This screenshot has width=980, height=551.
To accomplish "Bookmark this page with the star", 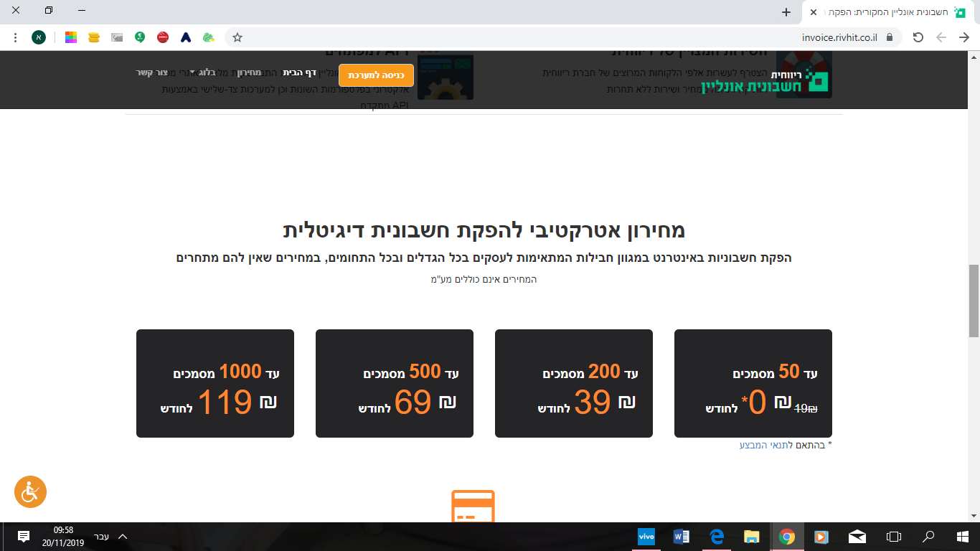I will 237,37.
